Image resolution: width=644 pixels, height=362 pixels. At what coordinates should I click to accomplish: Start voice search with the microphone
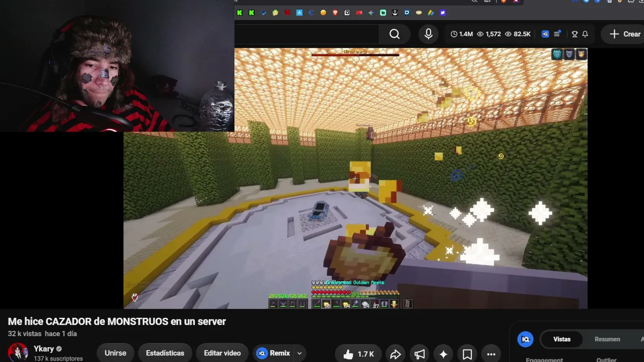(x=428, y=34)
